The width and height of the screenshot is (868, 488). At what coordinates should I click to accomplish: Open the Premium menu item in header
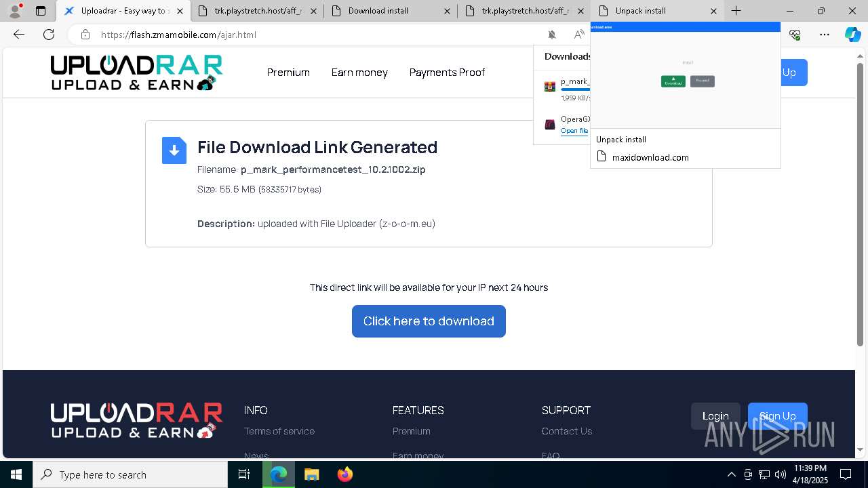tap(288, 73)
